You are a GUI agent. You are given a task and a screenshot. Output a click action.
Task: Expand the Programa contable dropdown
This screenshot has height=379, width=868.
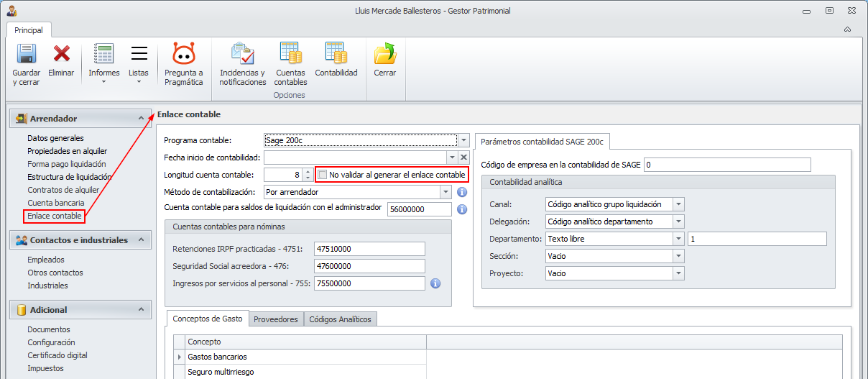(464, 140)
